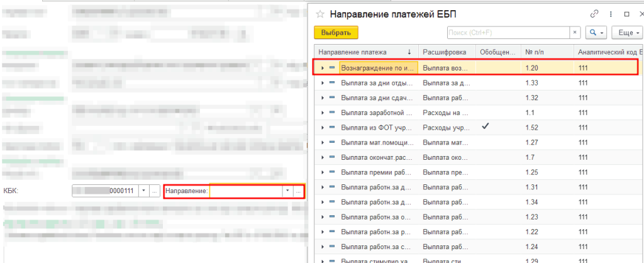Expand the Вознаграждение по и... row
Screen dimensions: 644x263
[x=323, y=68]
